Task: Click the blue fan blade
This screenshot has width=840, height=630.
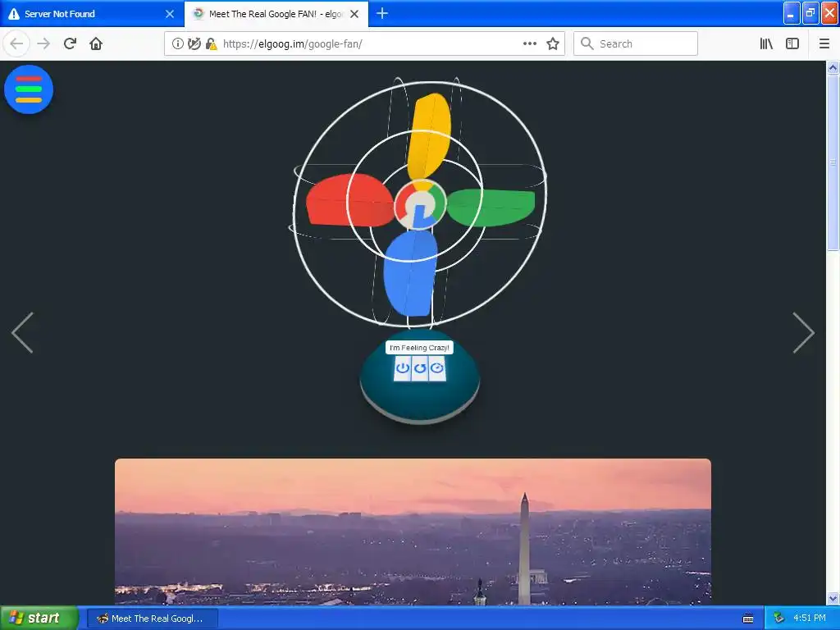Action: pos(410,274)
